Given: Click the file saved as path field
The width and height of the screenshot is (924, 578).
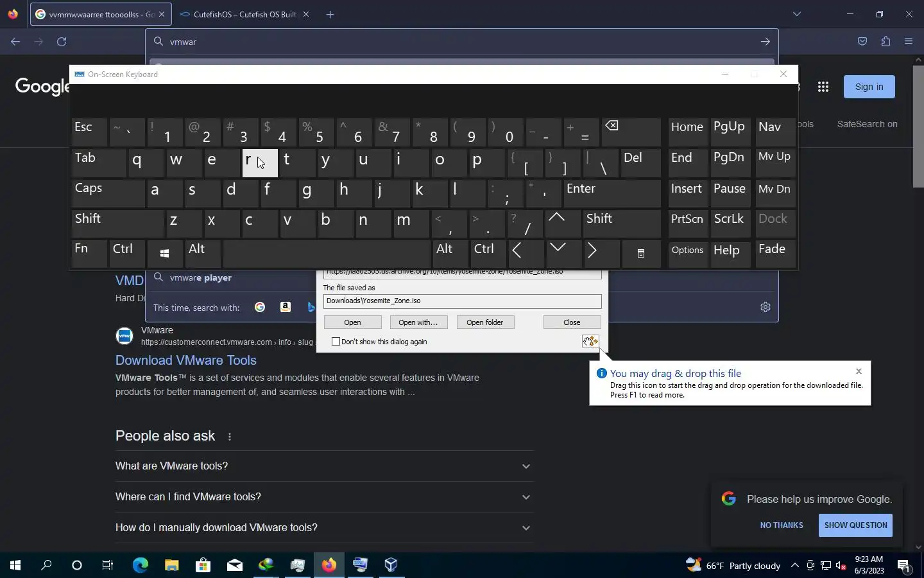Looking at the screenshot, I should [462, 301].
